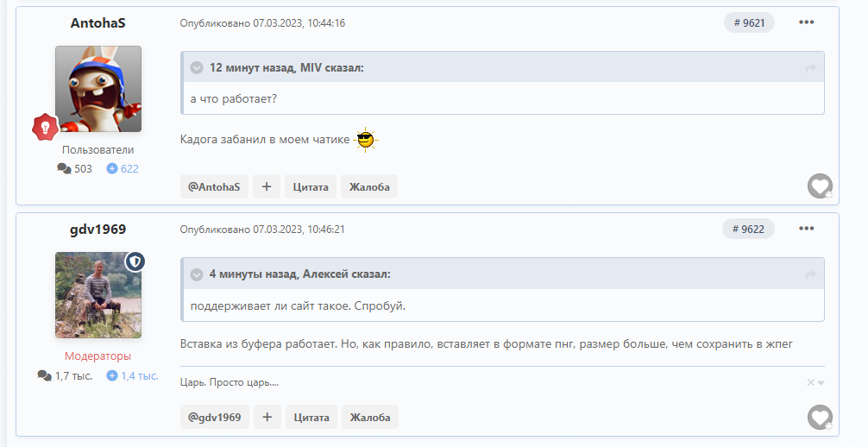The image size is (868, 447).
Task: View AntohaS's 622 reputation points
Action: tap(123, 168)
